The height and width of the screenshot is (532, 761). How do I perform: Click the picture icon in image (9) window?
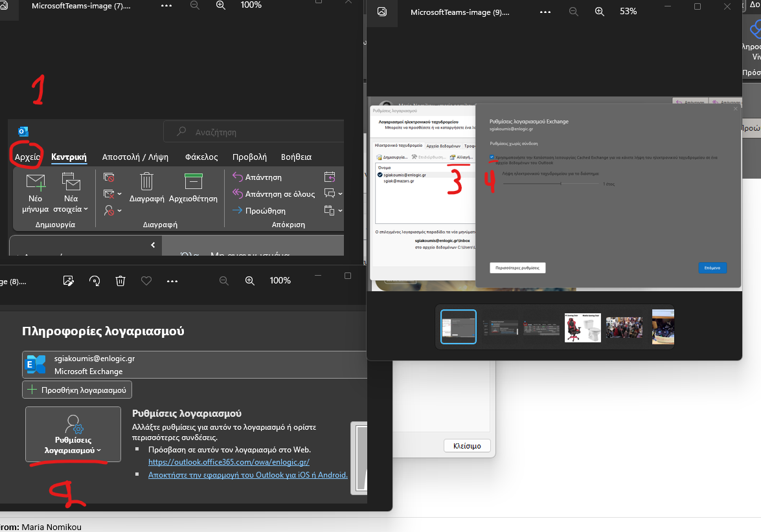coord(382,12)
